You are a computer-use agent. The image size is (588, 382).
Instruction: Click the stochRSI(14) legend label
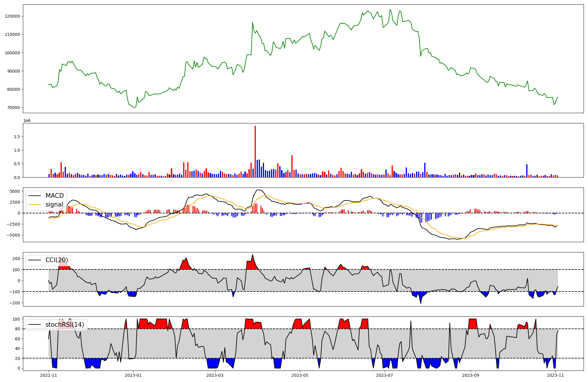65,324
